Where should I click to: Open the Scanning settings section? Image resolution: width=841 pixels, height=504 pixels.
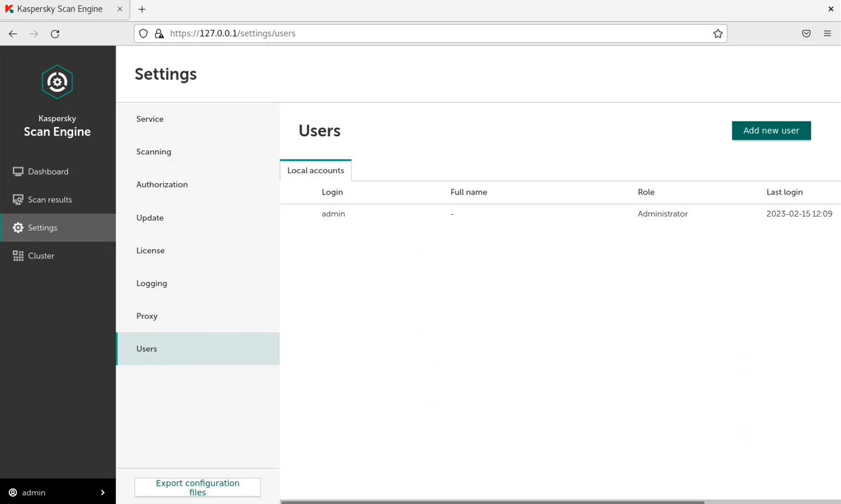[x=198, y=152]
